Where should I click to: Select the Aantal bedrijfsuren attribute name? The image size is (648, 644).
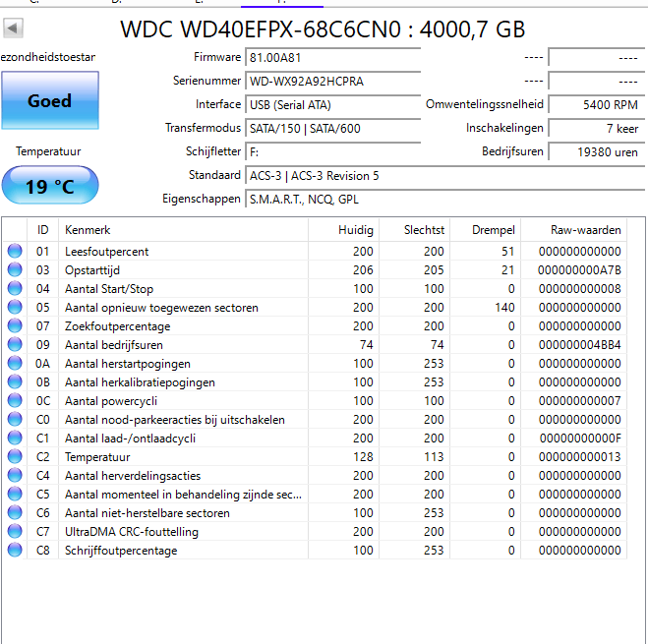pos(114,345)
